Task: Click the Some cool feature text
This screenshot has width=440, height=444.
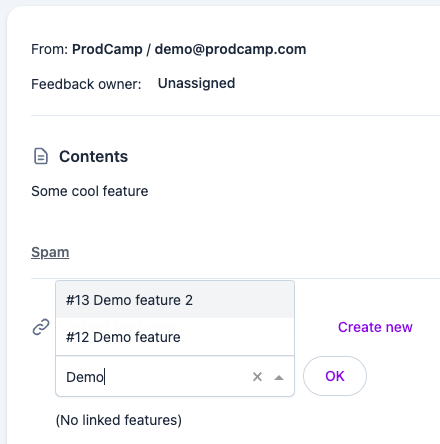Action: pos(90,191)
